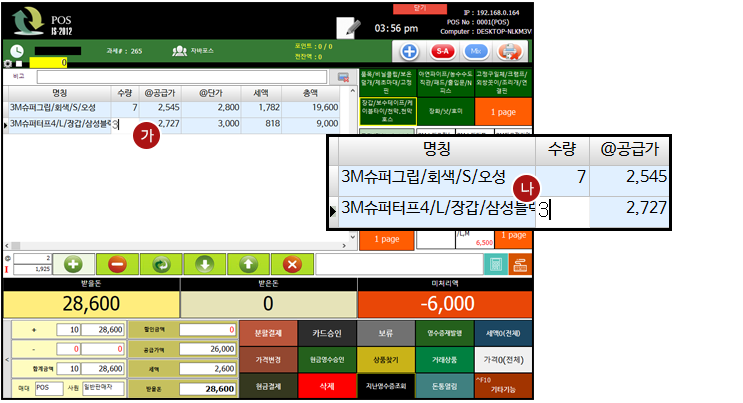Click the green plus quantity button
This screenshot has width=743, height=403.
click(x=73, y=264)
